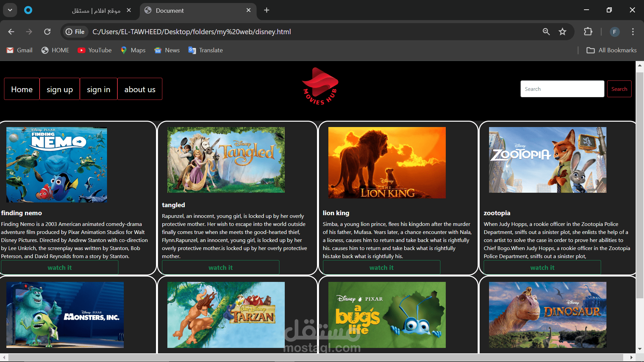Bookmark this page with the star icon
The width and height of the screenshot is (644, 362).
[x=562, y=32]
